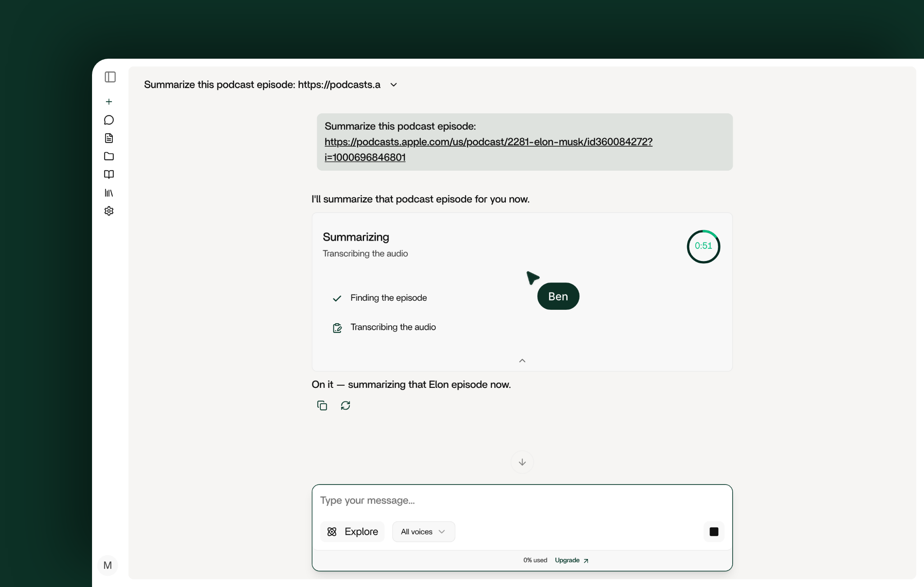Click the conversation title text at top
Screen dimensions: 924x587
(262, 85)
